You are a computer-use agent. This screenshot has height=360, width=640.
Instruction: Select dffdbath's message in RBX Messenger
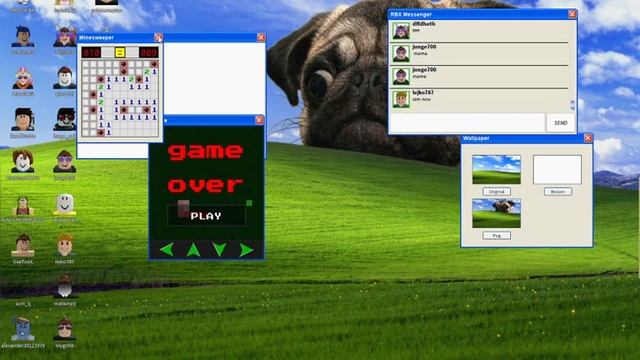pos(480,31)
